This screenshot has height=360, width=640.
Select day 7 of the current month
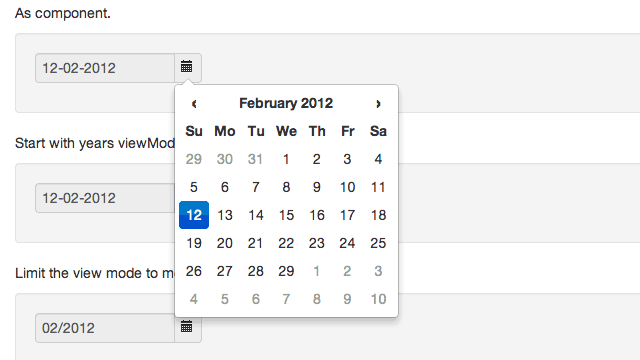tap(256, 187)
